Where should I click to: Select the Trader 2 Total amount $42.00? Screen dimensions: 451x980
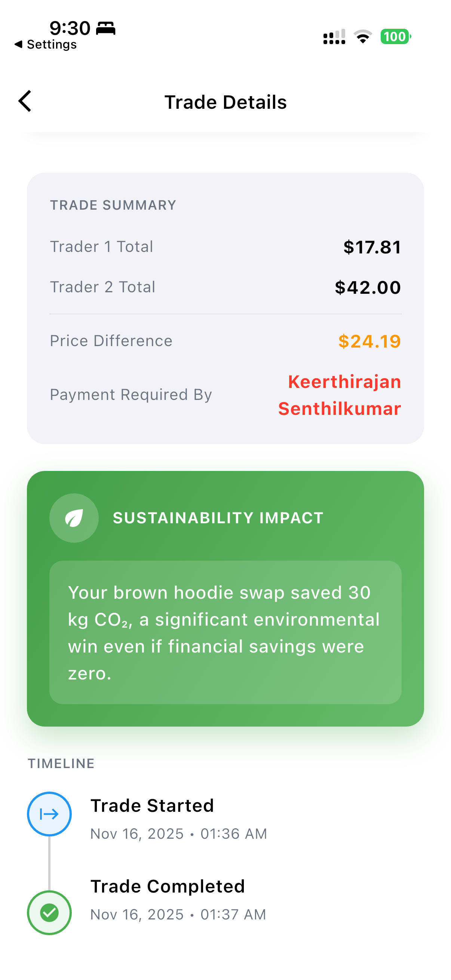(x=368, y=287)
